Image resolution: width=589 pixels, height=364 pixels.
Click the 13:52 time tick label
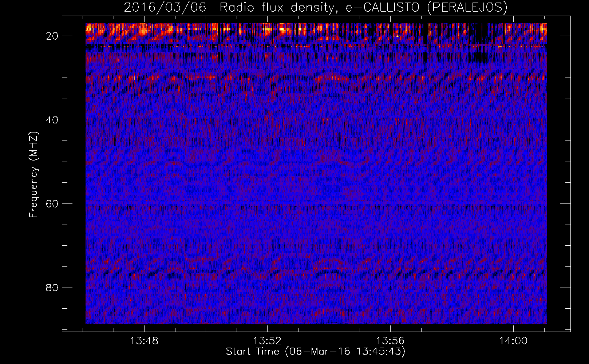(x=268, y=341)
